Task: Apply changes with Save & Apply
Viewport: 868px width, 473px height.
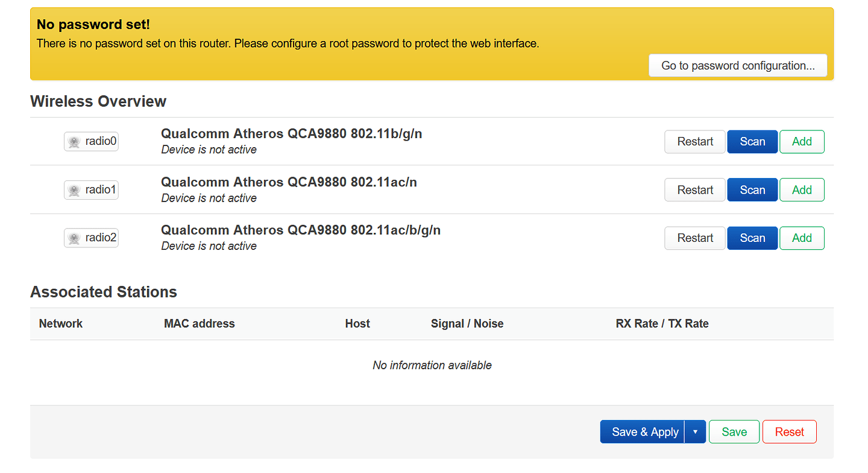Action: coord(643,431)
